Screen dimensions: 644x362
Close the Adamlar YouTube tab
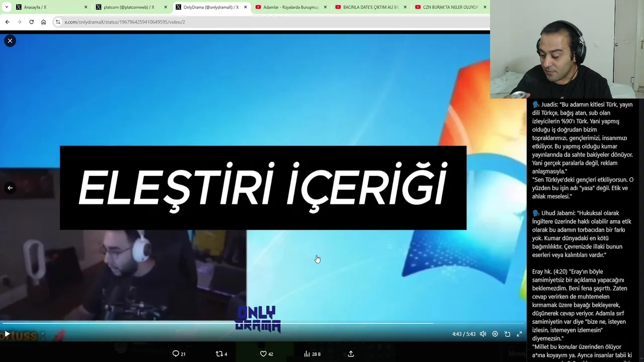pos(325,7)
